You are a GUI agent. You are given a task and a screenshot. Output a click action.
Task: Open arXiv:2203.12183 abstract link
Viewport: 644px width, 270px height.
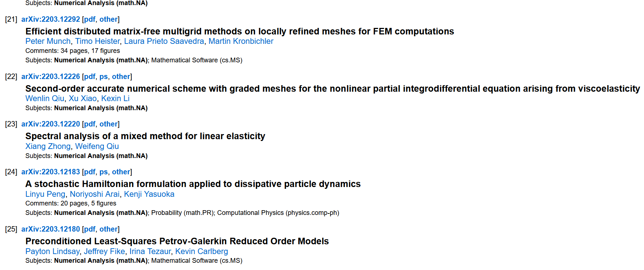tap(51, 172)
